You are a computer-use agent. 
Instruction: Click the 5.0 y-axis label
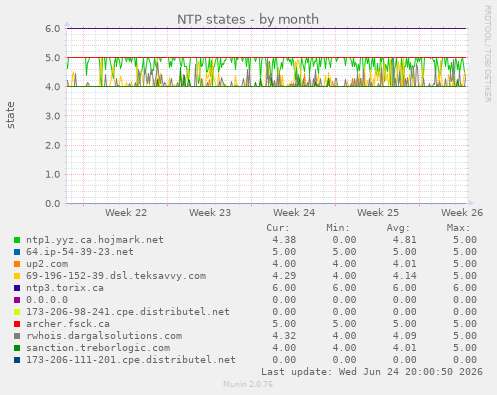pos(53,58)
